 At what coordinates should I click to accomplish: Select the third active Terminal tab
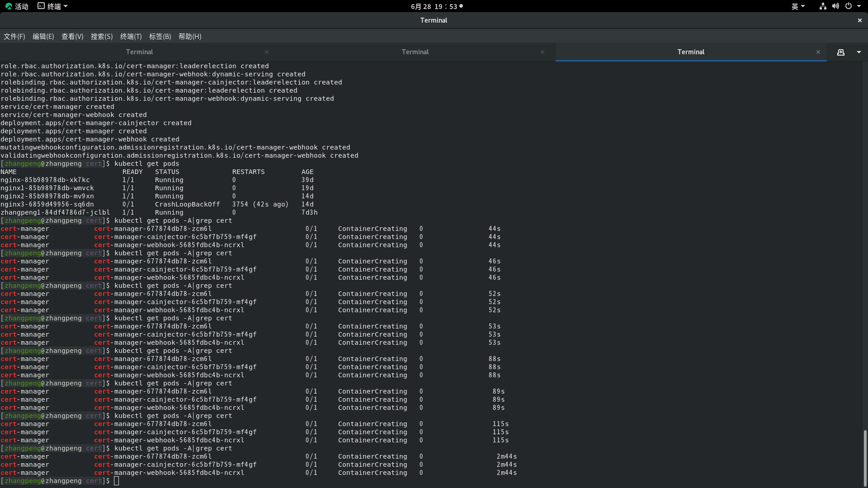[x=691, y=52]
